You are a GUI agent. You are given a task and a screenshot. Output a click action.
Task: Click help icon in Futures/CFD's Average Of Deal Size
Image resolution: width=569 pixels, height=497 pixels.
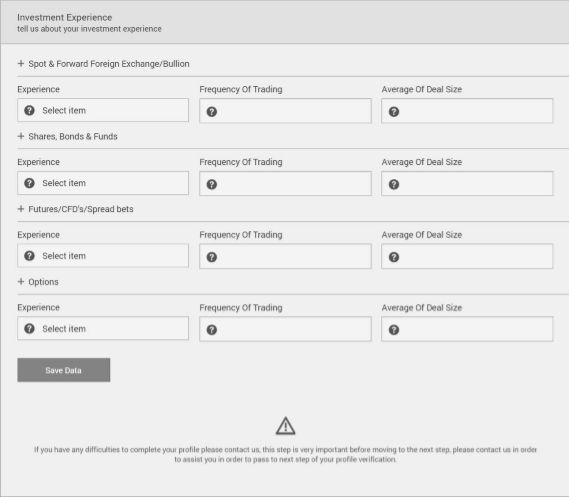click(394, 257)
